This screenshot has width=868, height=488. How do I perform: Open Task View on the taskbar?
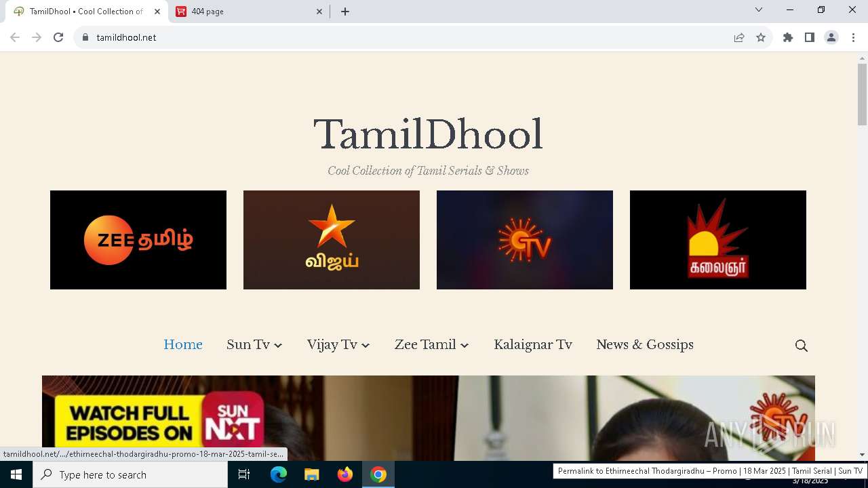point(244,474)
